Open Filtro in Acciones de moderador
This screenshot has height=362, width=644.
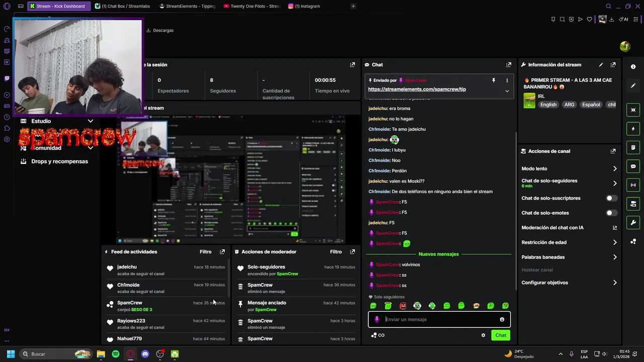tap(336, 252)
